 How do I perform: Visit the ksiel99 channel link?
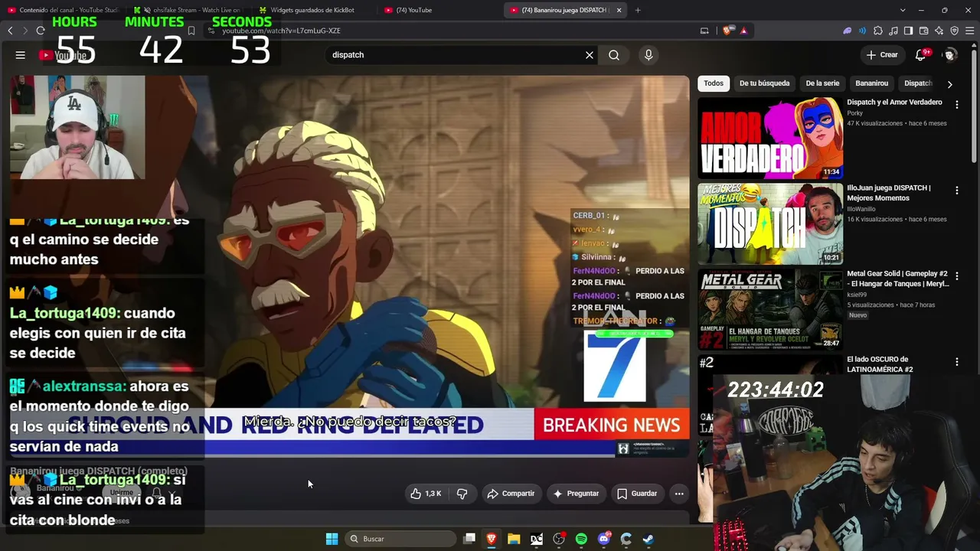[857, 295]
